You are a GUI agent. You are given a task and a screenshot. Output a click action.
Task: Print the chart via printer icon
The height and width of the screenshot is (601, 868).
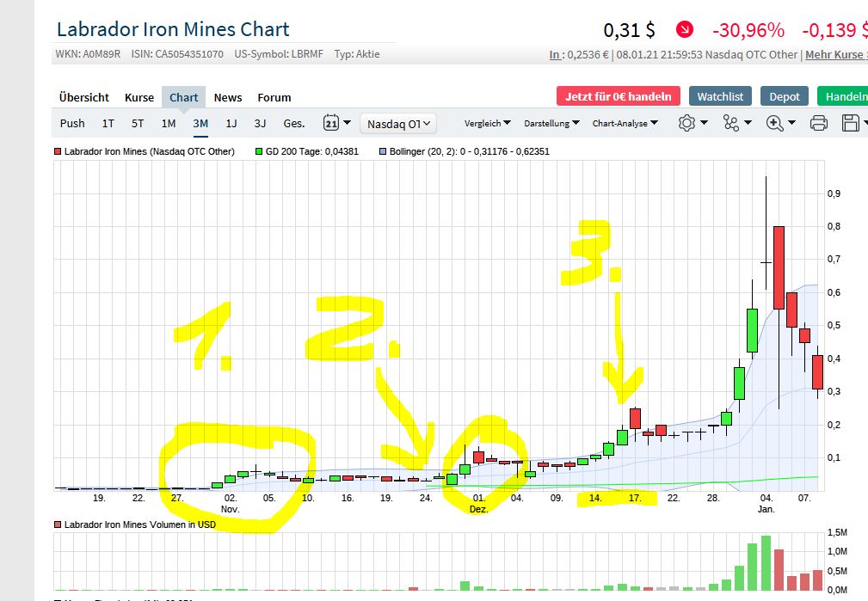click(818, 123)
